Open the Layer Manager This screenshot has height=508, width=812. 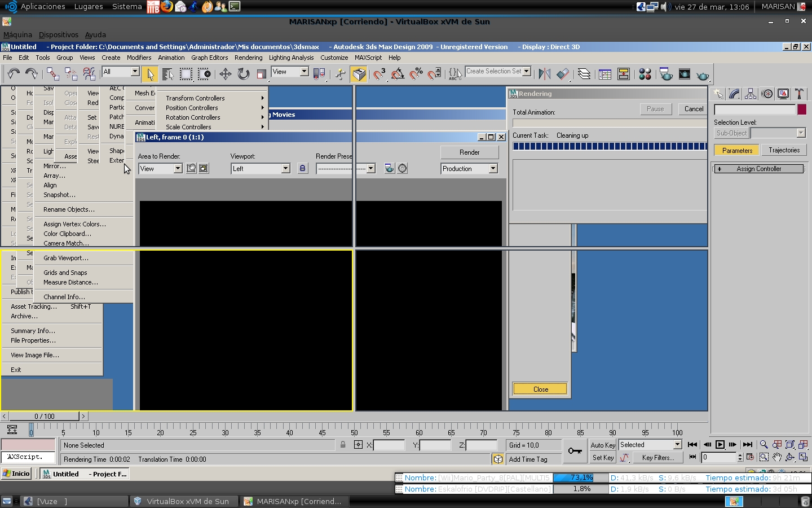click(x=584, y=74)
